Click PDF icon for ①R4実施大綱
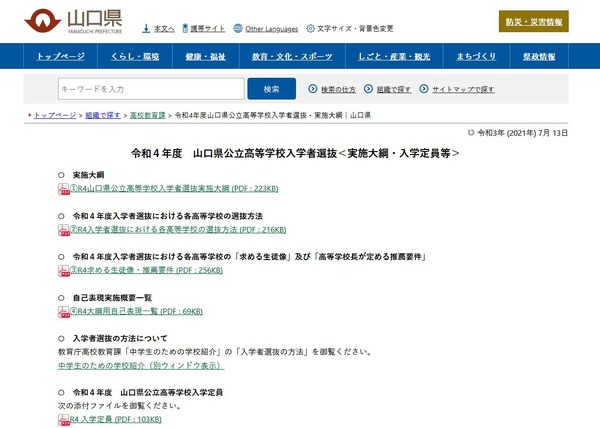This screenshot has height=428, width=600. point(64,189)
